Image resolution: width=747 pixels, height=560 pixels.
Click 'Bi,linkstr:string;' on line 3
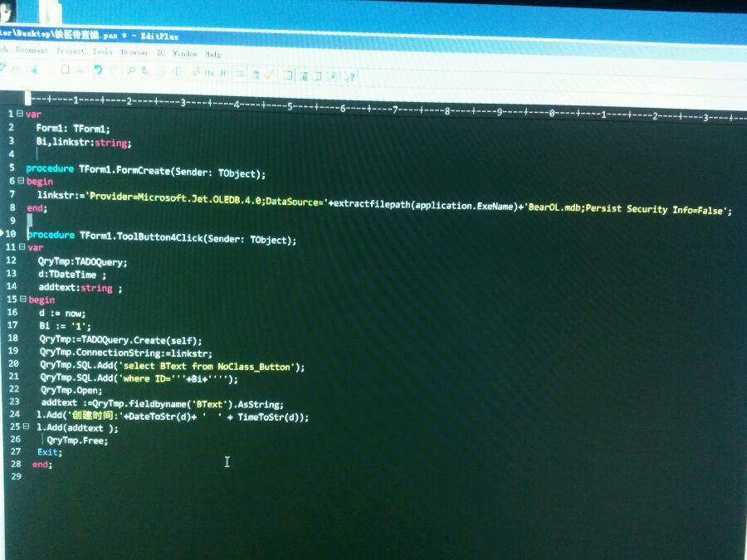[83, 142]
